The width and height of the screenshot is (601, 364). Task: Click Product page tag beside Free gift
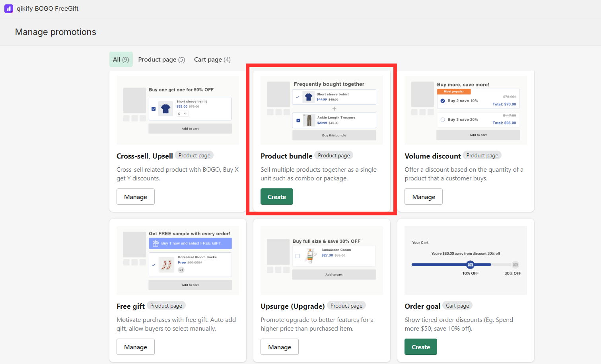coord(166,306)
